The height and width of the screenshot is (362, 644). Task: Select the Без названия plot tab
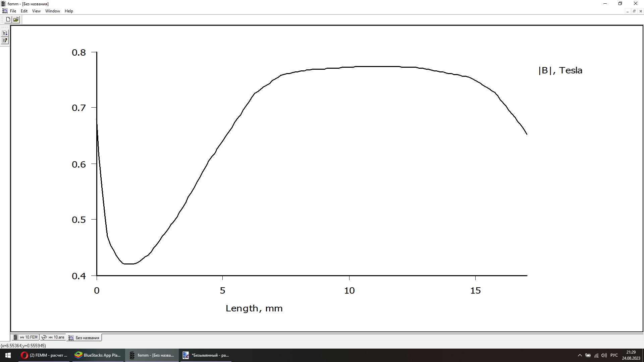85,338
